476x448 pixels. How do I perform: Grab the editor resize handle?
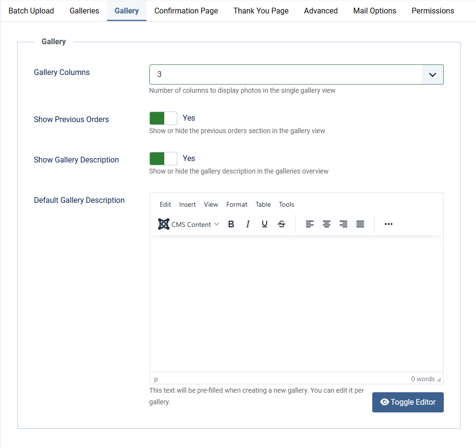(439, 379)
